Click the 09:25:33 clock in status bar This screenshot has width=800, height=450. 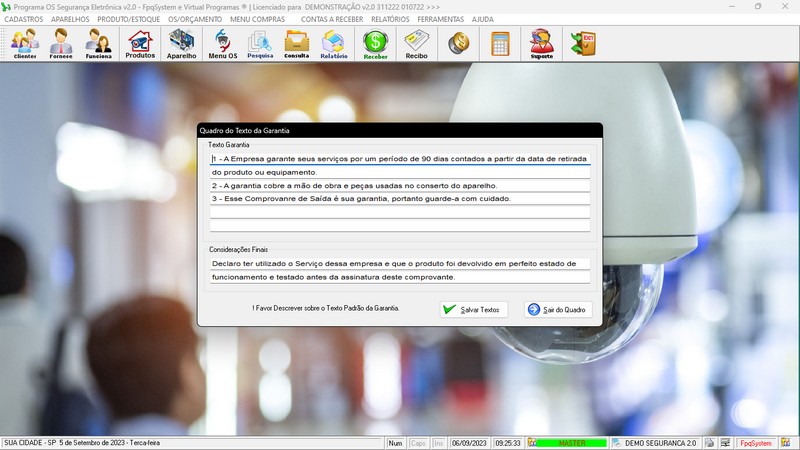(x=508, y=443)
